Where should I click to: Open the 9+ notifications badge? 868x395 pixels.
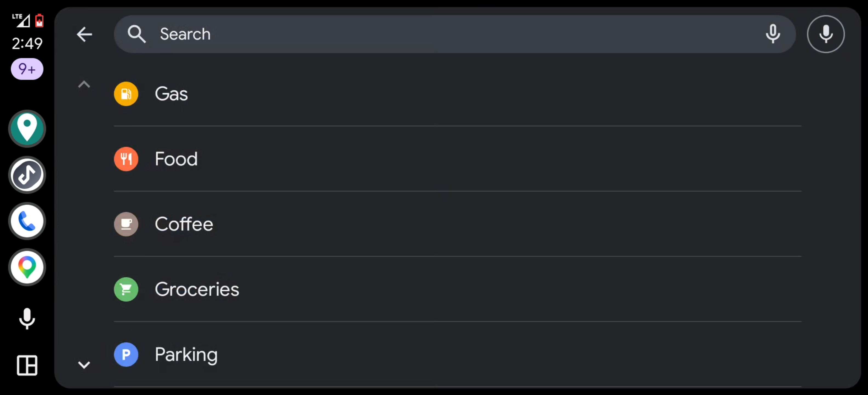coord(27,69)
